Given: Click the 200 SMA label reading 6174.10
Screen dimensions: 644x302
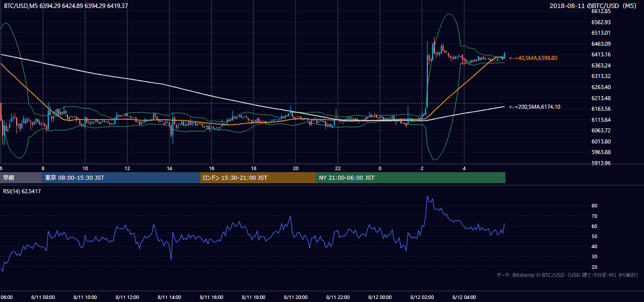Looking at the screenshot, I should pyautogui.click(x=535, y=107).
